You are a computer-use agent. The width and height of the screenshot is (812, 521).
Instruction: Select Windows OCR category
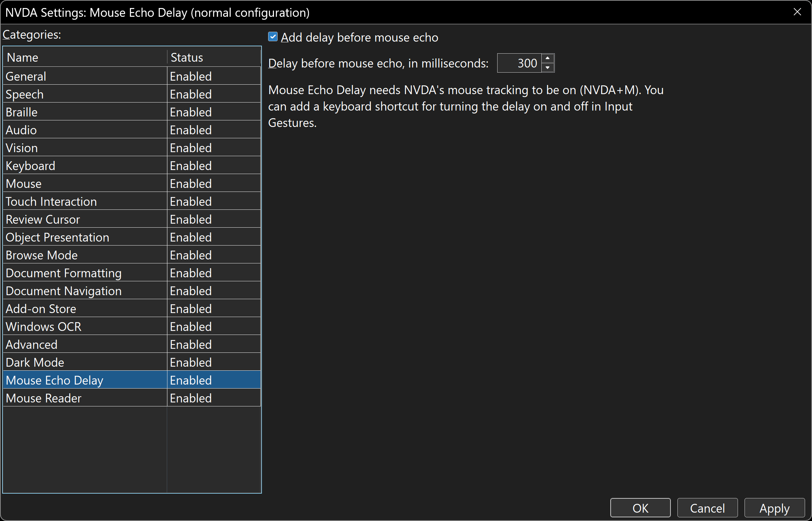click(132, 327)
